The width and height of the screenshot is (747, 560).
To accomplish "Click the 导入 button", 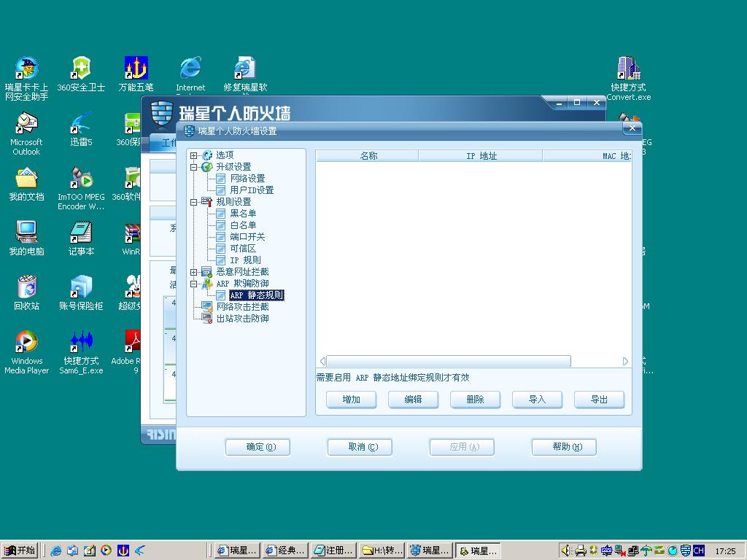I will [x=537, y=400].
